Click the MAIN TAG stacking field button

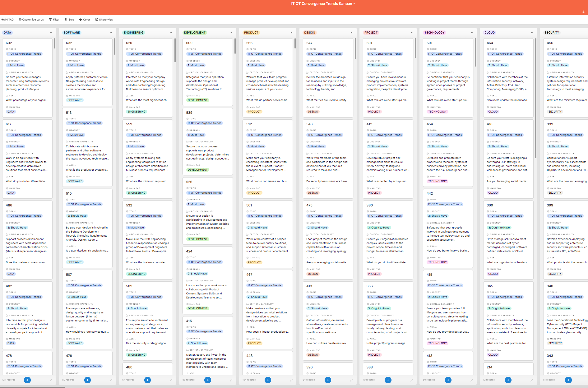click(x=7, y=20)
